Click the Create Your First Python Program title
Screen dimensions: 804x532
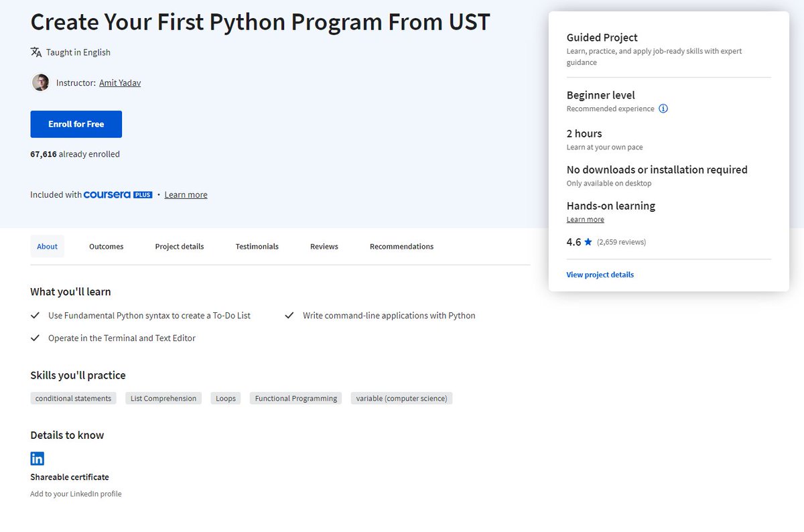click(261, 21)
